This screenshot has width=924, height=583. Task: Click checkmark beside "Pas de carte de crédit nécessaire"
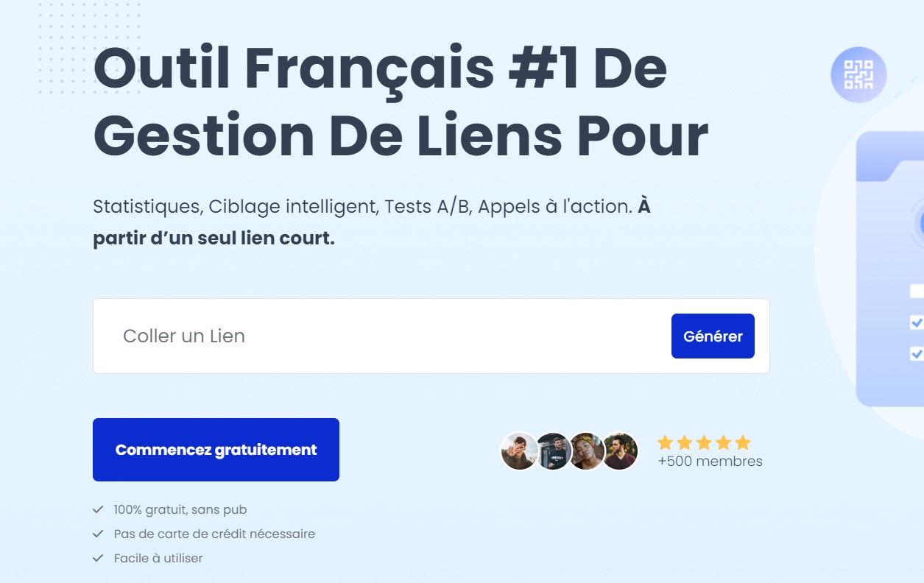tap(98, 534)
